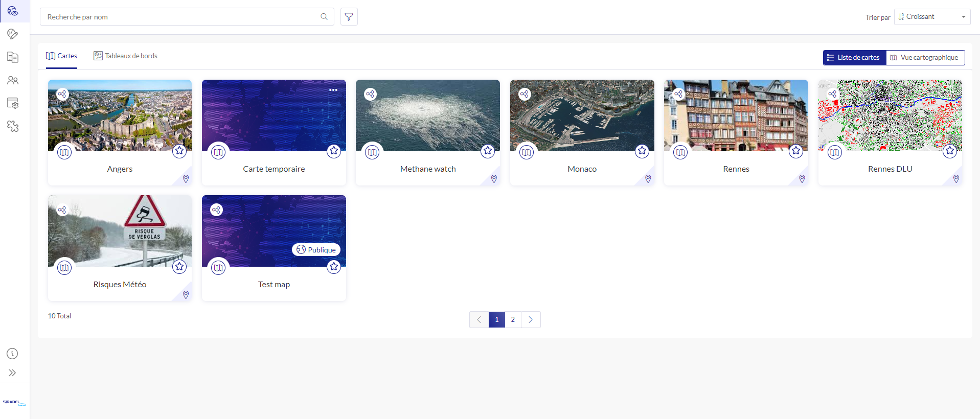Image resolution: width=980 pixels, height=419 pixels.
Task: Open the Risques Météo thumbnail
Action: [120, 231]
